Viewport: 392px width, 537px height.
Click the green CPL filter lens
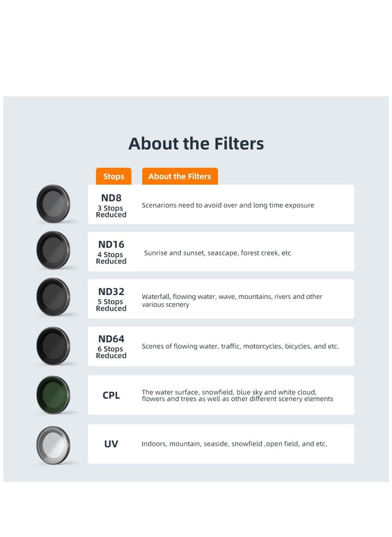click(53, 395)
